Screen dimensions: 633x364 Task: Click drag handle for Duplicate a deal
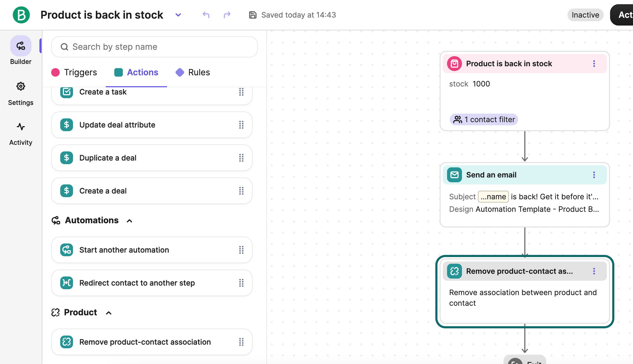[x=241, y=158]
